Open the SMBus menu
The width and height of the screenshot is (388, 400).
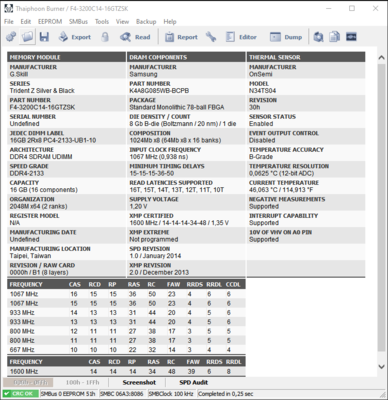(78, 22)
